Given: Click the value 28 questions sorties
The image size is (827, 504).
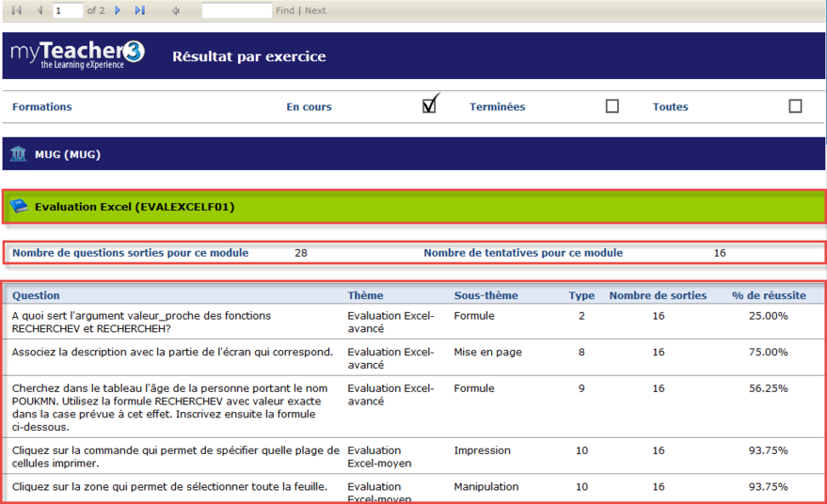Looking at the screenshot, I should pyautogui.click(x=301, y=253).
